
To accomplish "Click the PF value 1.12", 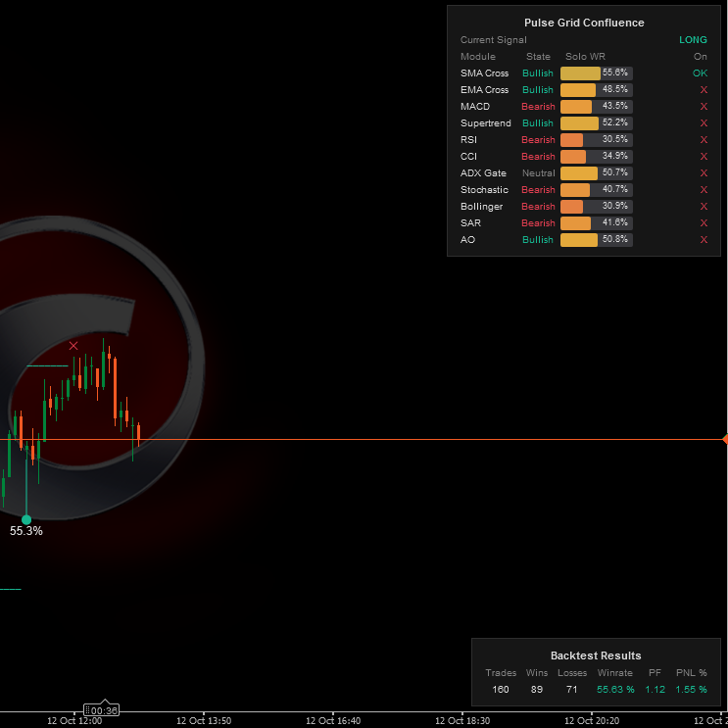I will pyautogui.click(x=655, y=690).
